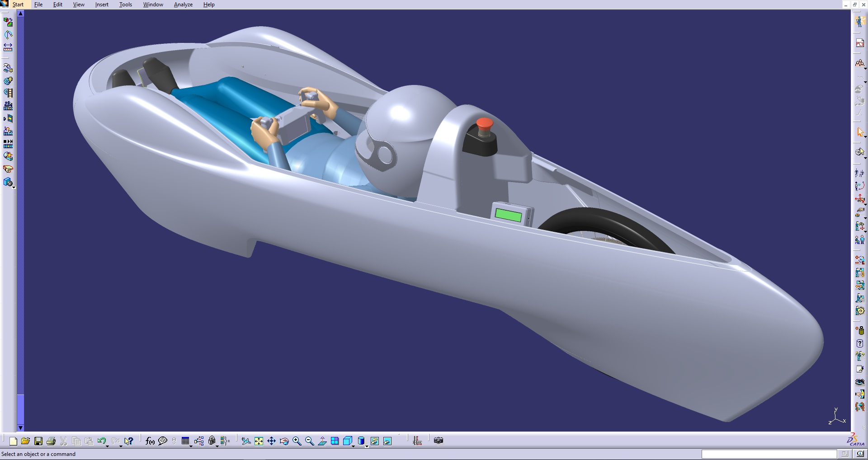Expand the Undo history dropdown arrow
Image resolution: width=868 pixels, height=460 pixels.
coord(108,446)
